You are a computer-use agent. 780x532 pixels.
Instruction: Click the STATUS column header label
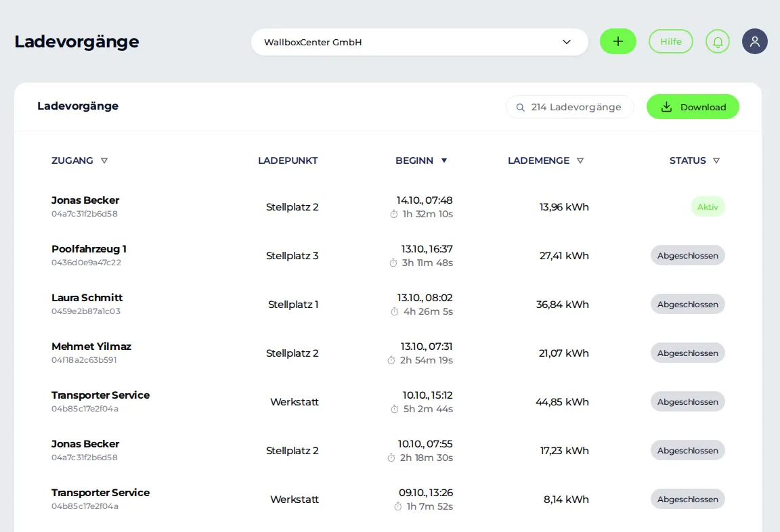pos(687,160)
